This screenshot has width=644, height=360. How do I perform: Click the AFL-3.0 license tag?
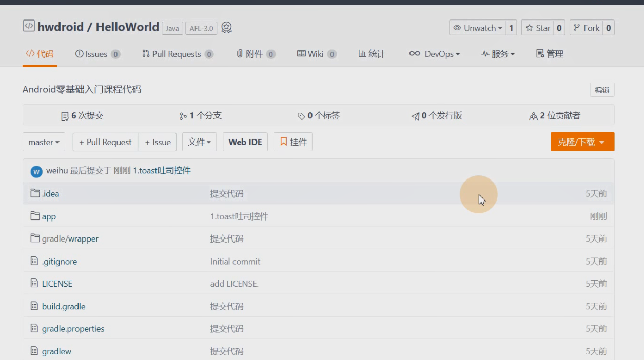[201, 28]
